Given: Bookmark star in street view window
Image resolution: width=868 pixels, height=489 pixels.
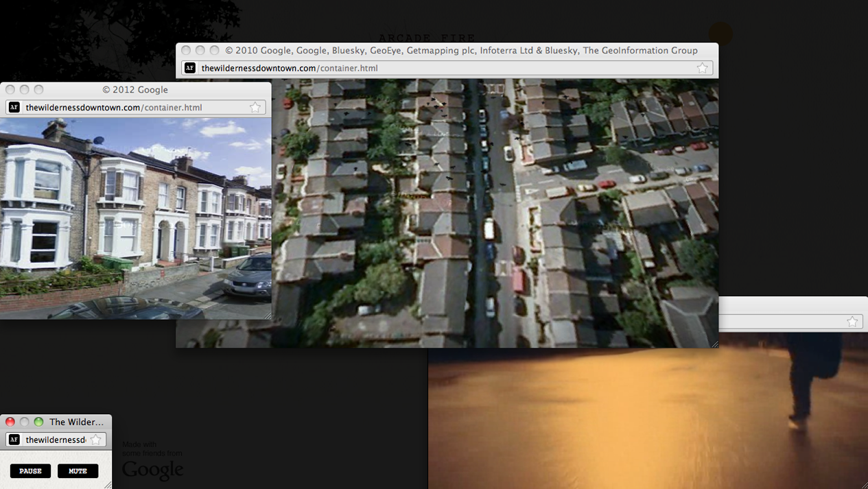Looking at the screenshot, I should point(255,107).
